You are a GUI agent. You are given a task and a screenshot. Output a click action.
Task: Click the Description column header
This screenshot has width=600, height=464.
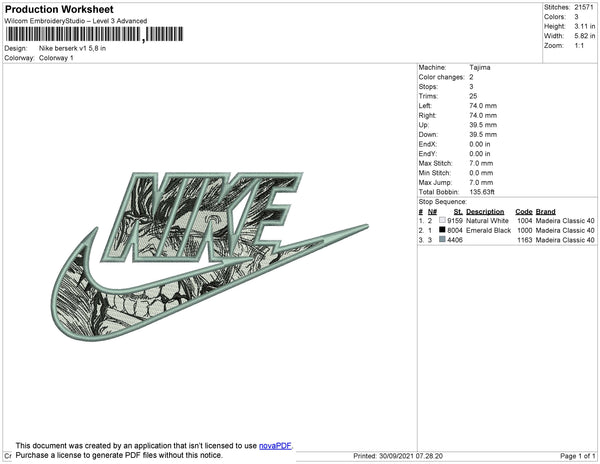pos(485,212)
